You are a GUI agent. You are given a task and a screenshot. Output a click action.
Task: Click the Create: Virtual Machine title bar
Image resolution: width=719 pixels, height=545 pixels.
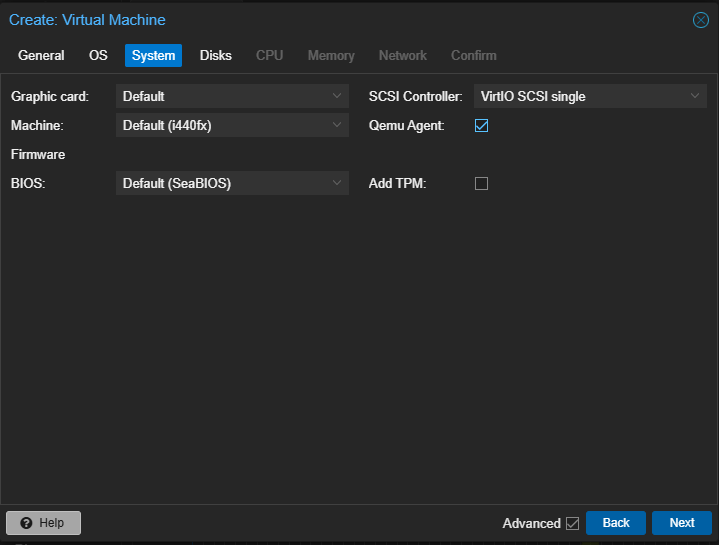300,20
